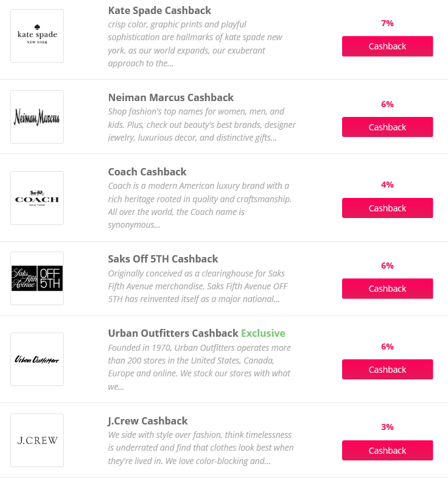Viewport: 448px width, 486px height.
Task: Get cashback for Kate Spade
Action: click(387, 46)
